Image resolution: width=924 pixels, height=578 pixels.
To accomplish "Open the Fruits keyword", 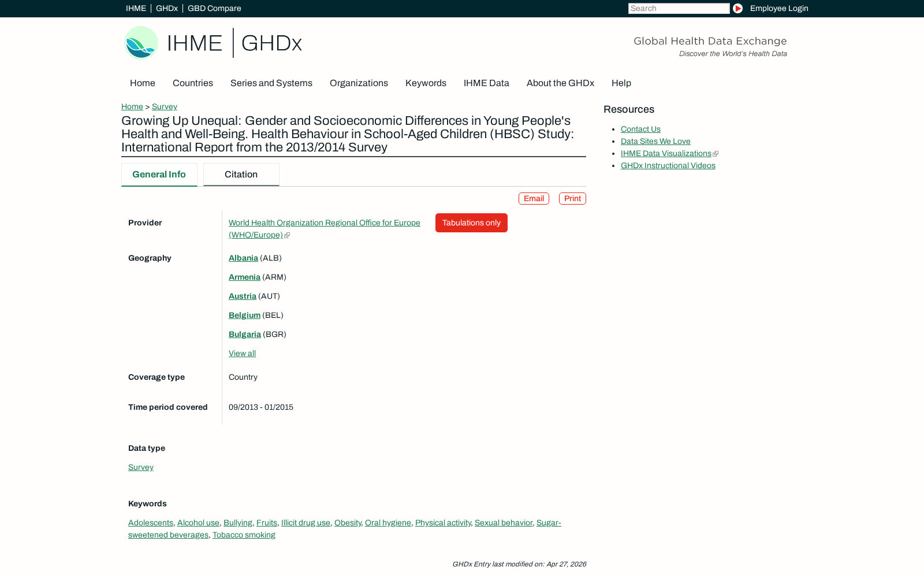I will [x=267, y=523].
